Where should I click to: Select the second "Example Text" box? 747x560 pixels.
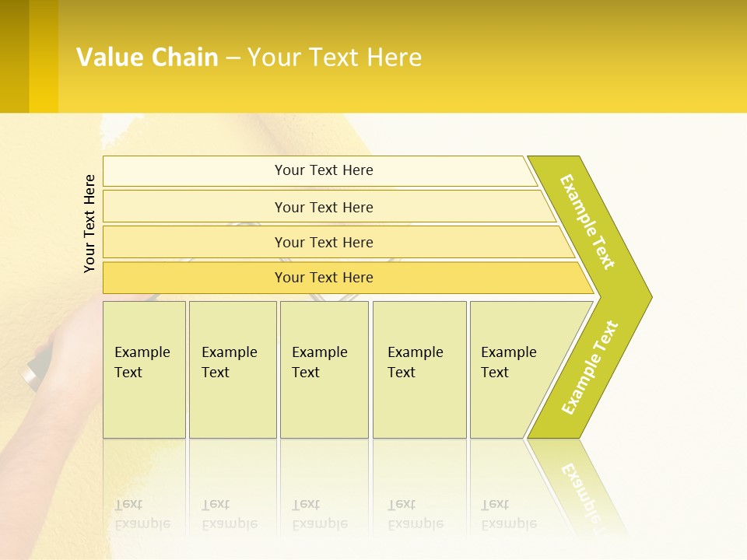pyautogui.click(x=233, y=369)
